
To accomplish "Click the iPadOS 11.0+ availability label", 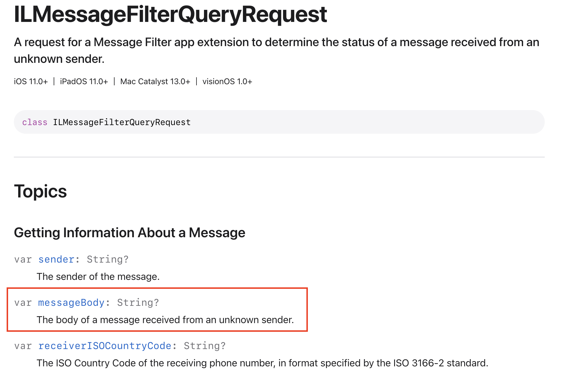I will coord(84,82).
